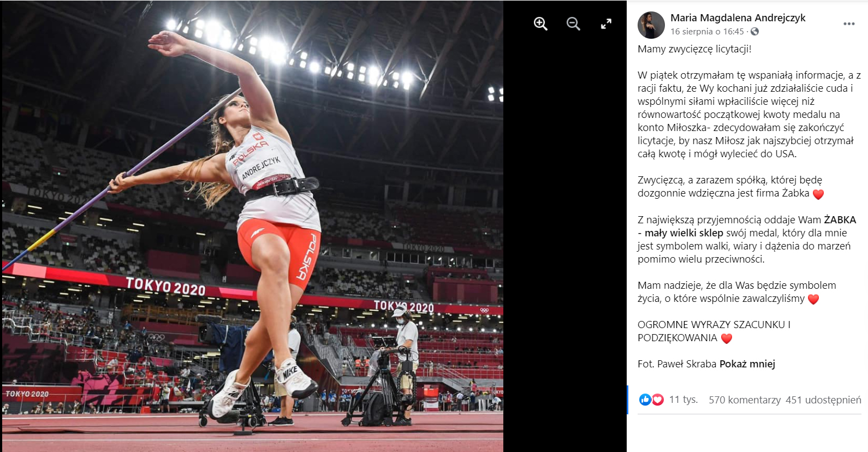Open the three-dot post options menu
This screenshot has height=452, width=868.
tap(849, 24)
